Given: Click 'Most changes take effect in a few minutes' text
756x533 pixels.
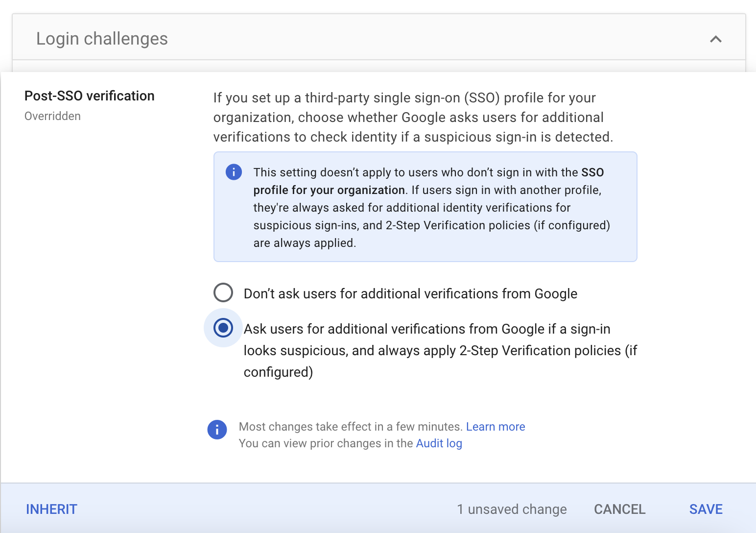Looking at the screenshot, I should click(x=350, y=427).
